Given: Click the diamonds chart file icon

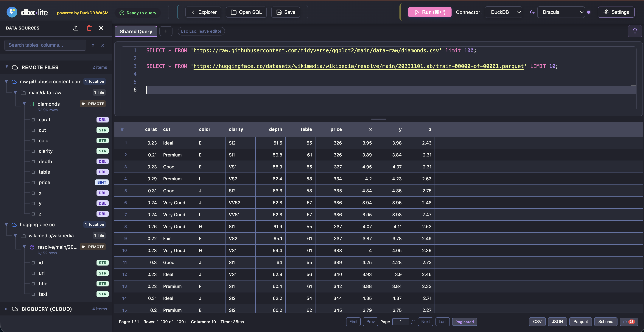Looking at the screenshot, I should click(x=32, y=104).
